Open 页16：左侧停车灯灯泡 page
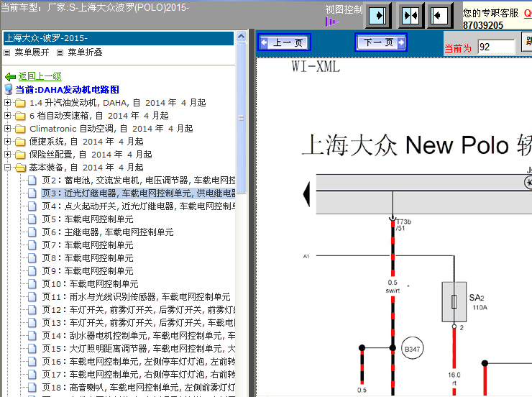Viewport: 532px width, 397px height. [139, 361]
